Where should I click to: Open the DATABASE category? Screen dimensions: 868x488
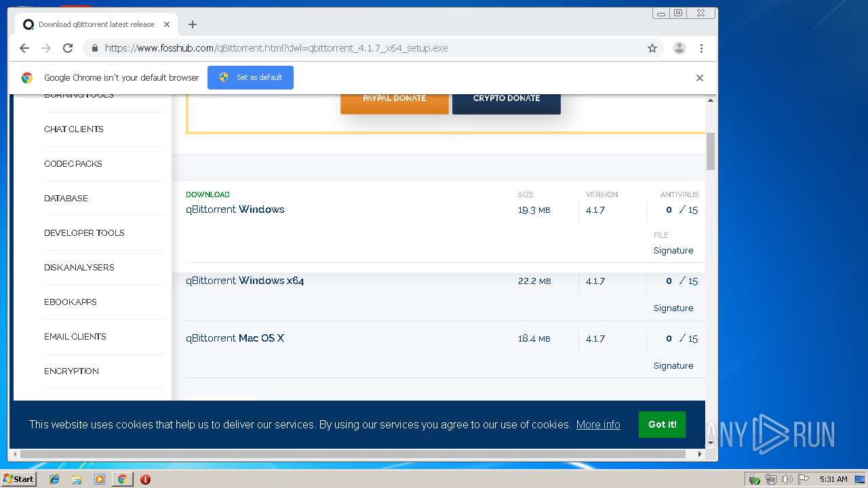coord(66,199)
